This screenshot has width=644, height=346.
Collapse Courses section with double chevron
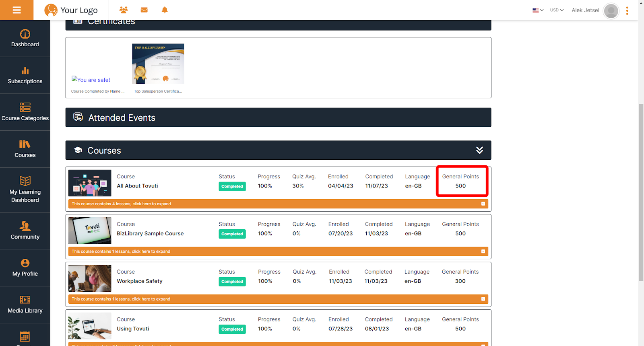[479, 150]
